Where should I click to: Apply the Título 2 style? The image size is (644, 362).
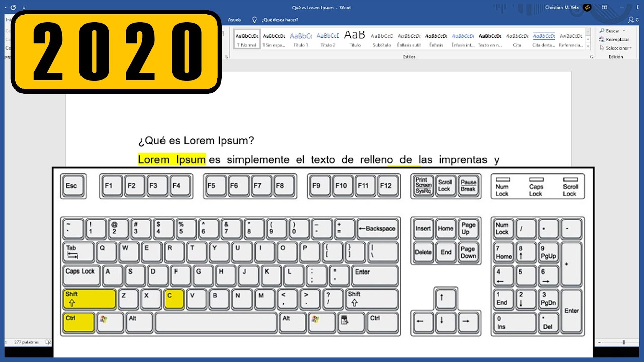coord(328,39)
